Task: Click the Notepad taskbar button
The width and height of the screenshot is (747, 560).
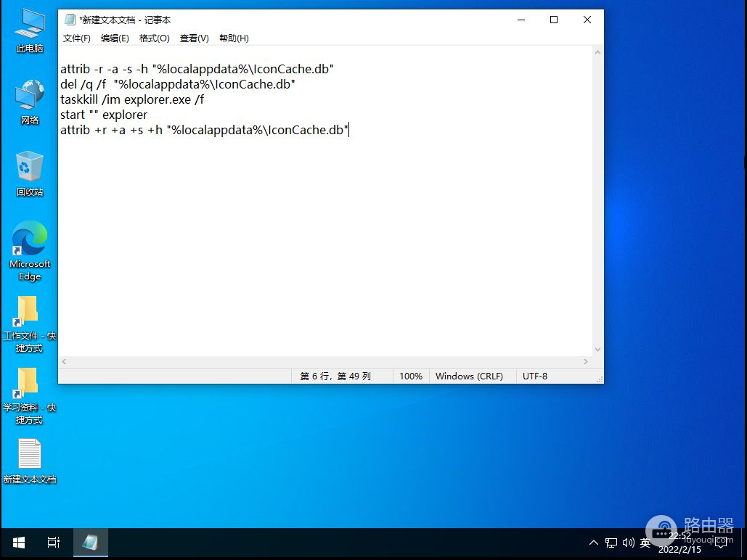Action: click(x=91, y=543)
